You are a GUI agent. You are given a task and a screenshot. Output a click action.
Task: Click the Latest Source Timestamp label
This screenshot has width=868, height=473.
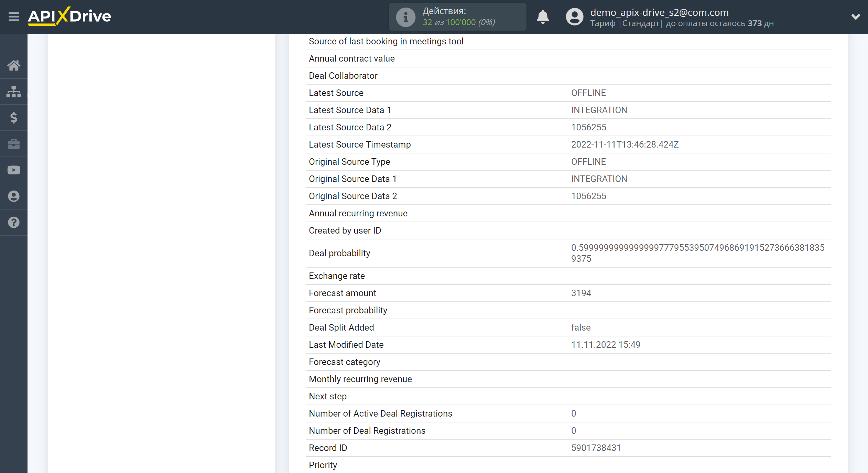(360, 144)
